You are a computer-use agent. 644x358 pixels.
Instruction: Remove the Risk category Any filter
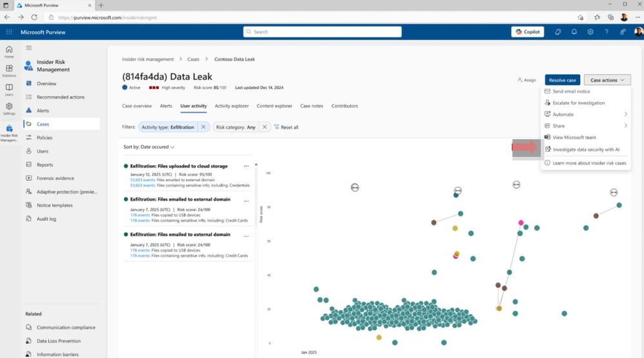(x=265, y=127)
